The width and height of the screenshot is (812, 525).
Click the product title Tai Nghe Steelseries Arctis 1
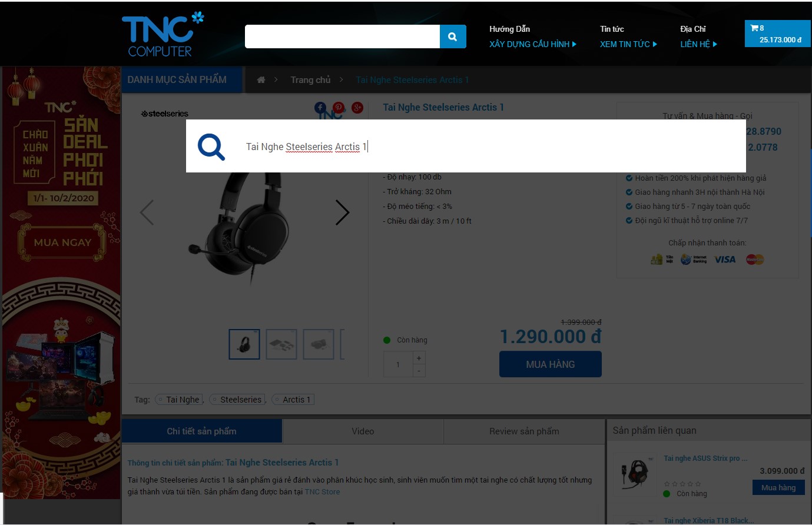[443, 107]
